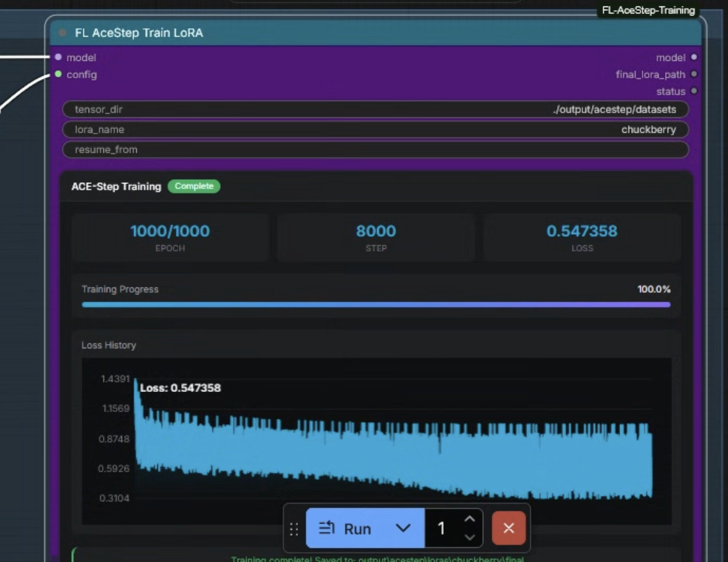This screenshot has width=728, height=562.
Task: Click the 8000 step value
Action: pos(376,231)
